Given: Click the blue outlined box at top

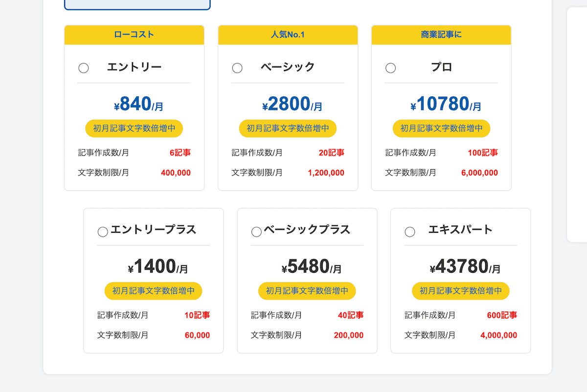Looking at the screenshot, I should click(137, 4).
